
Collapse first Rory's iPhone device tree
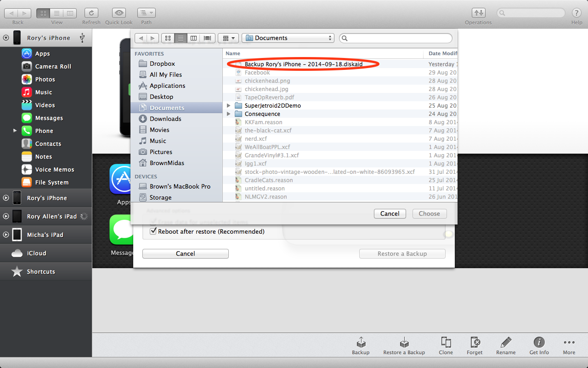coord(6,38)
